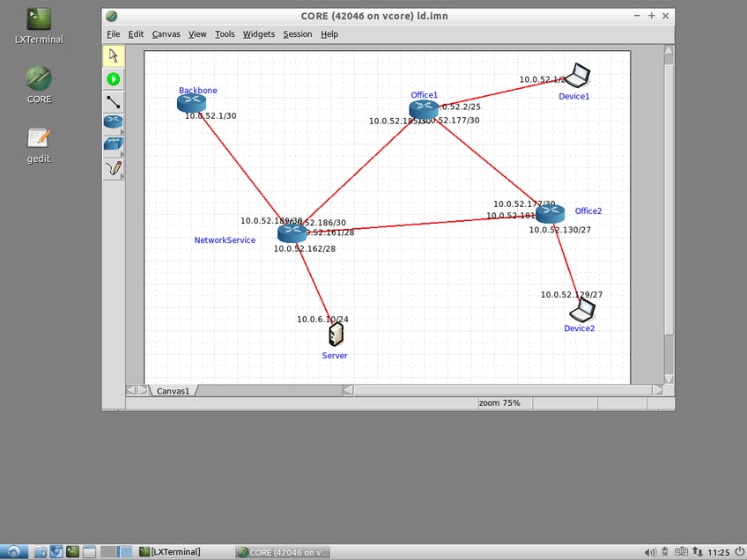Select the marker annotation tool
The image size is (747, 560).
point(114,168)
